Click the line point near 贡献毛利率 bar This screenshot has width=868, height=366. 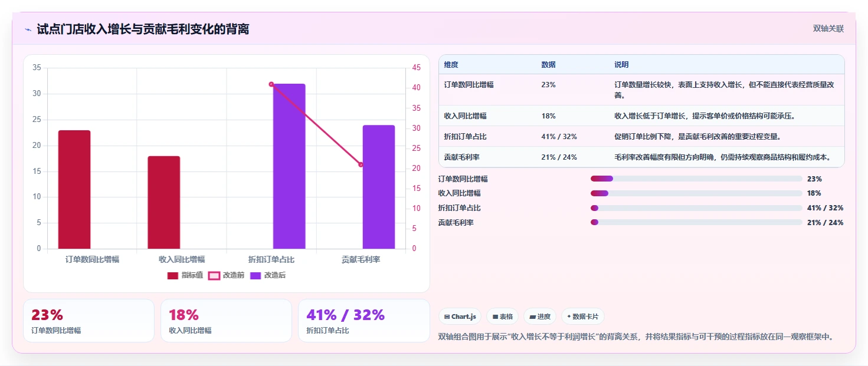[x=361, y=164]
